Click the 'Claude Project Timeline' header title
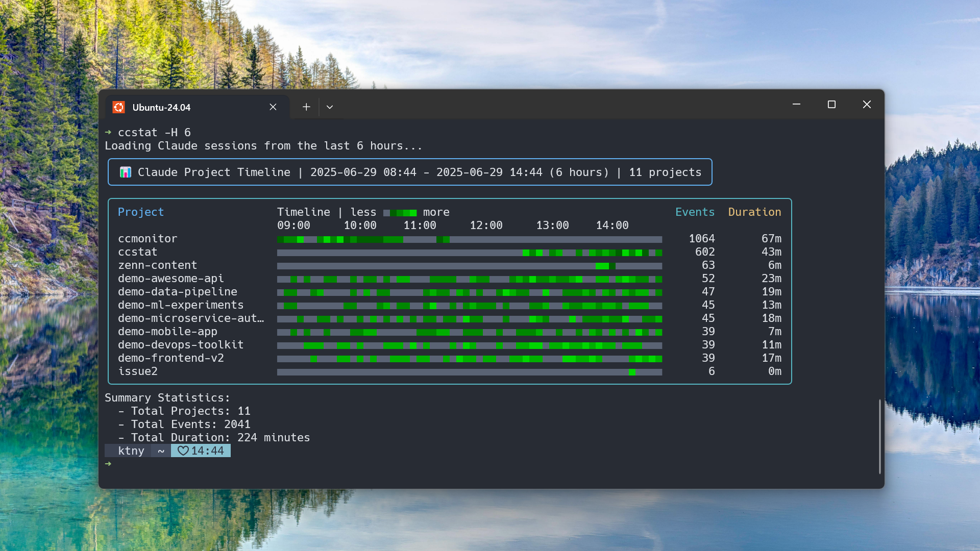Image resolution: width=980 pixels, height=551 pixels. pyautogui.click(x=214, y=172)
